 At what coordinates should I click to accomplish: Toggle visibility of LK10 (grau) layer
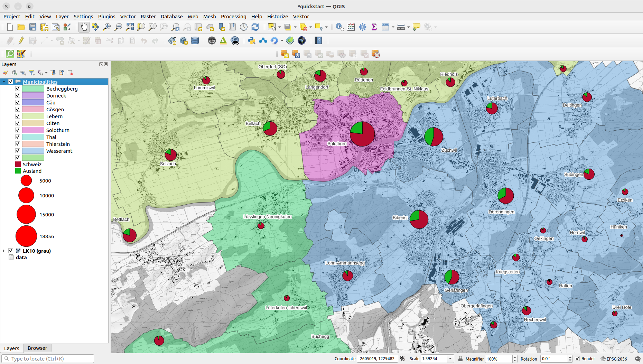click(x=11, y=251)
